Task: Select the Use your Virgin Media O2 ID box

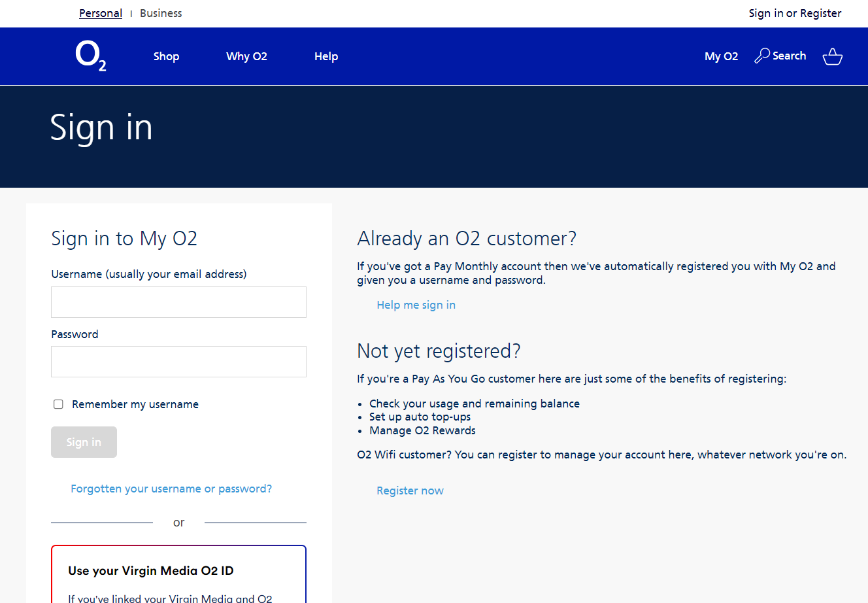Action: click(x=178, y=574)
